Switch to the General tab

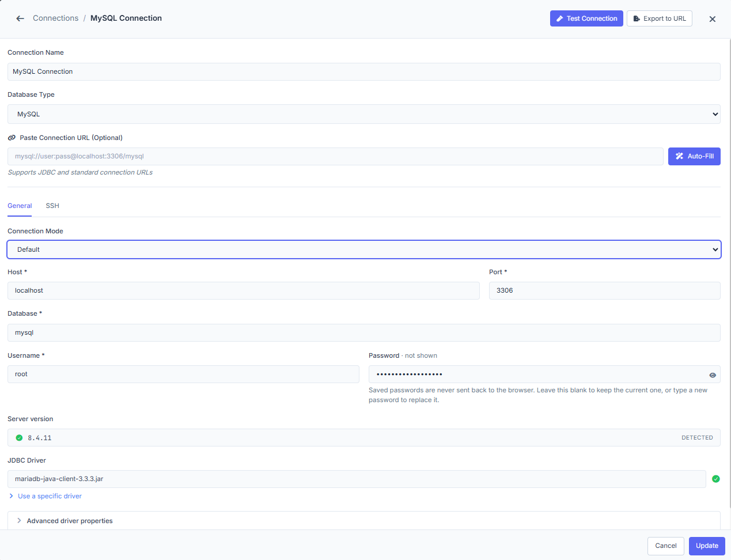[x=20, y=206]
